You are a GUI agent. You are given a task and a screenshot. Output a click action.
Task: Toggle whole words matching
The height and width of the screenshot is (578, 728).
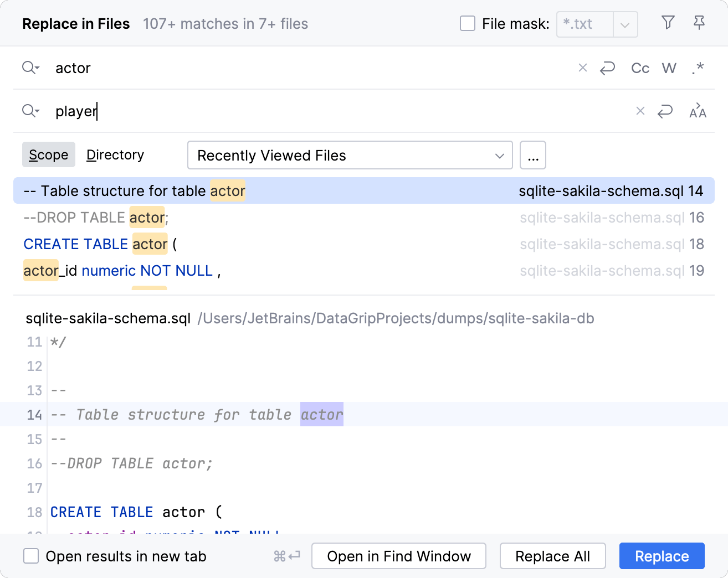669,68
